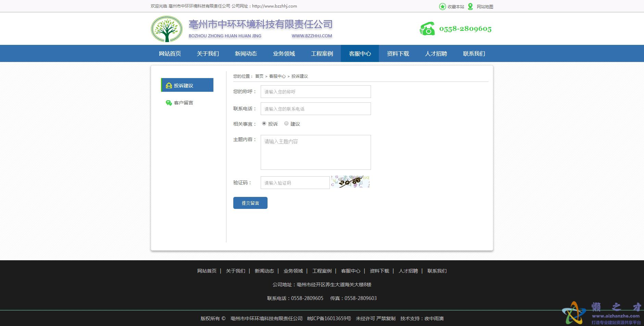
Task: Click the watermark logo in the bottom-right corner
Action: pyautogui.click(x=574, y=312)
